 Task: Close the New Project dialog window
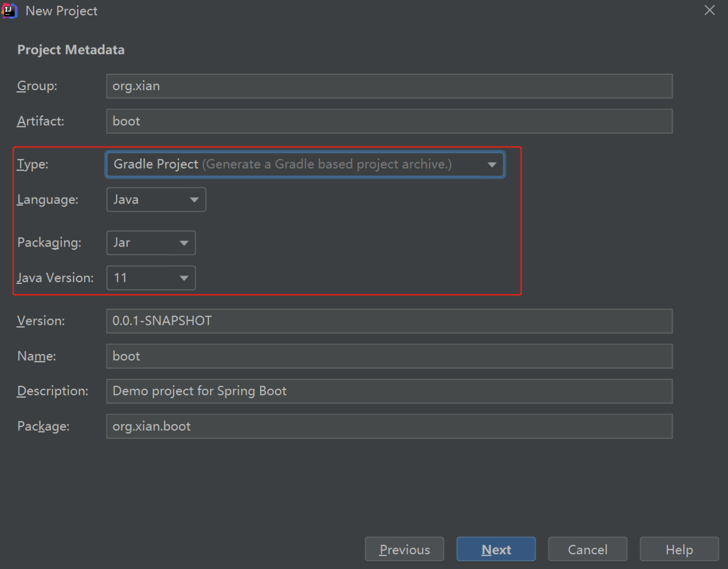[x=710, y=11]
